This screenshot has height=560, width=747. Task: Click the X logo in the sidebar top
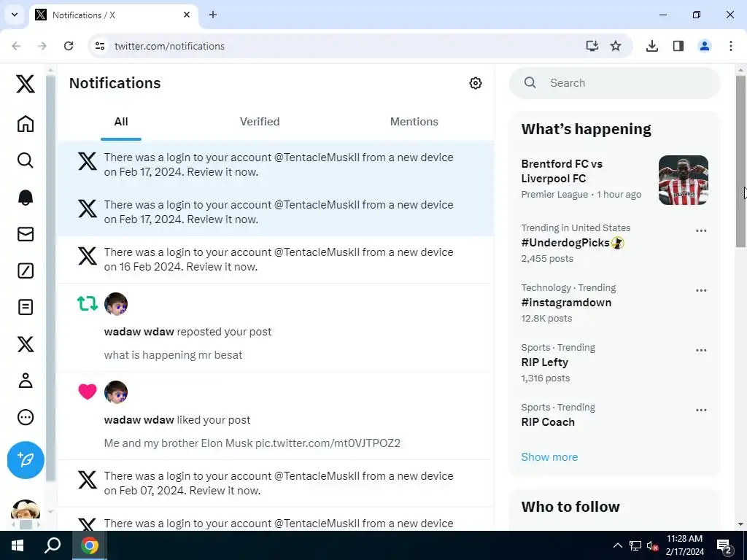click(x=26, y=84)
